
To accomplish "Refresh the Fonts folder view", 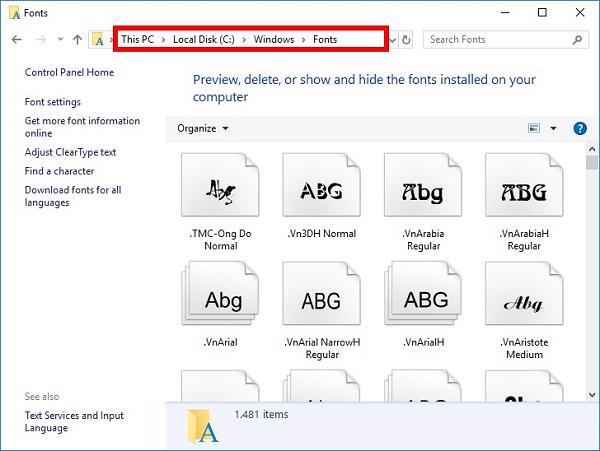I will coord(406,39).
